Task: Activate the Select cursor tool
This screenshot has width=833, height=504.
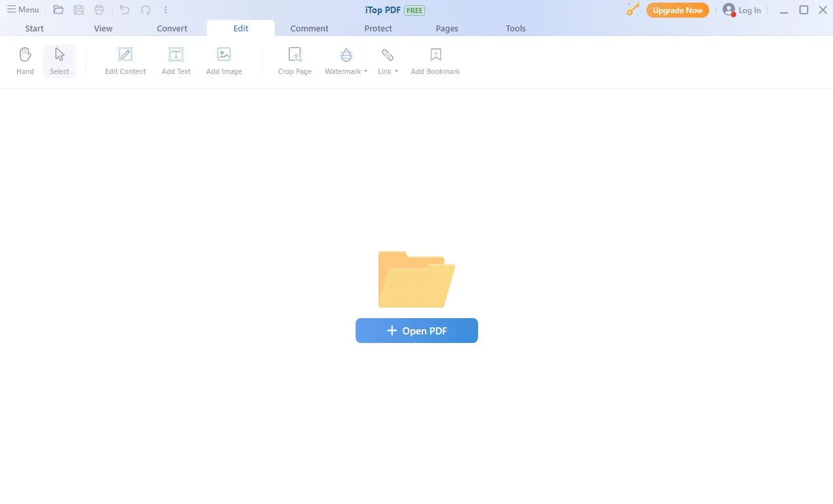Action: click(x=60, y=62)
